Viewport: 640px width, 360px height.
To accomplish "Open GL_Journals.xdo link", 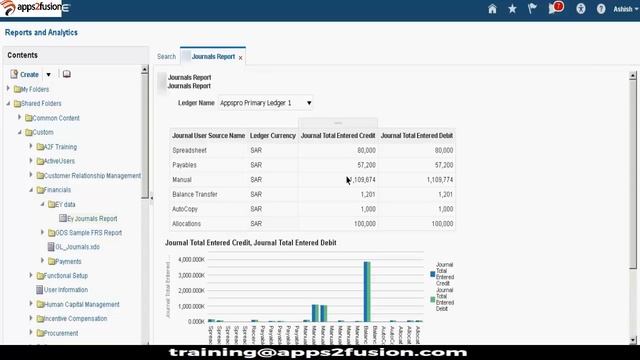I will click(78, 247).
